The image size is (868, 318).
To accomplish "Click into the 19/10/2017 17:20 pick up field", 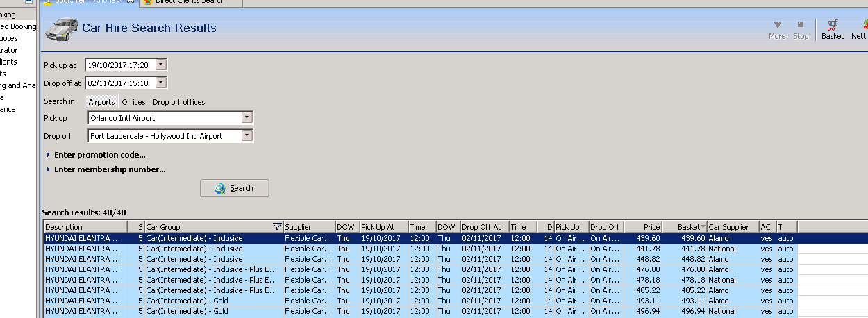I will [x=120, y=65].
